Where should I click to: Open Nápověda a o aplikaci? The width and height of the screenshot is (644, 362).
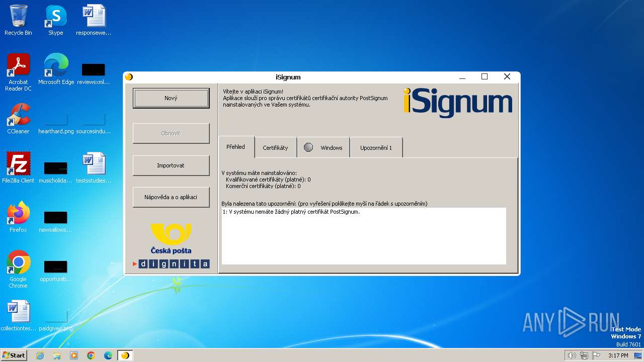tap(171, 197)
